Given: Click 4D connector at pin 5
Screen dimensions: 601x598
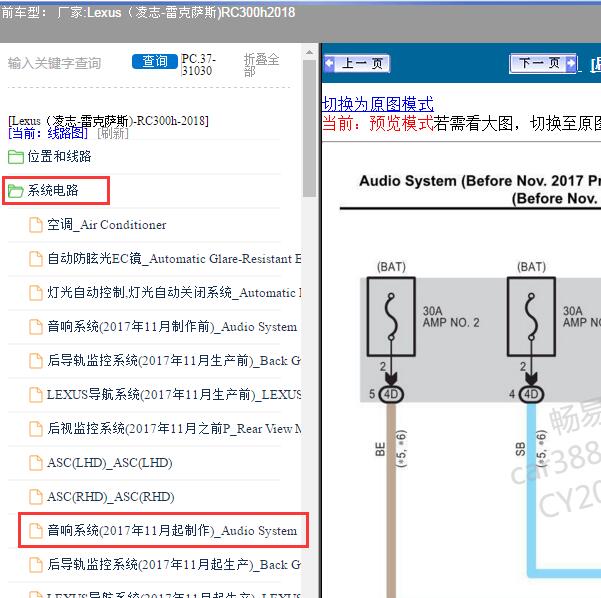Looking at the screenshot, I should (x=391, y=394).
